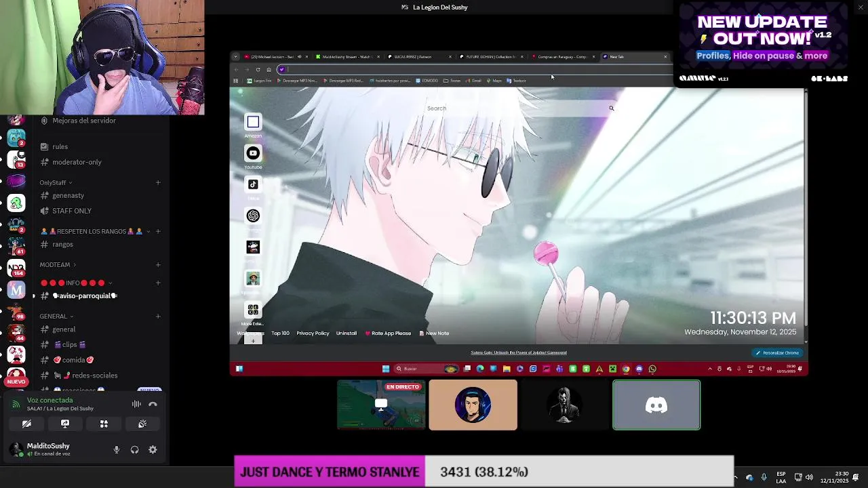Open the EN DIRECTO stream thumbnail

[381, 405]
